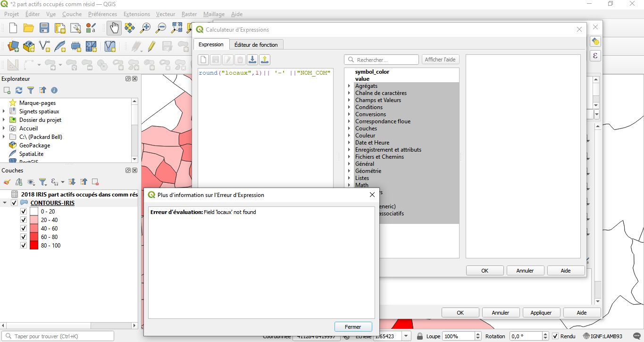The height and width of the screenshot is (342, 644).
Task: Open the New Print Layout icon
Action: pos(60,28)
